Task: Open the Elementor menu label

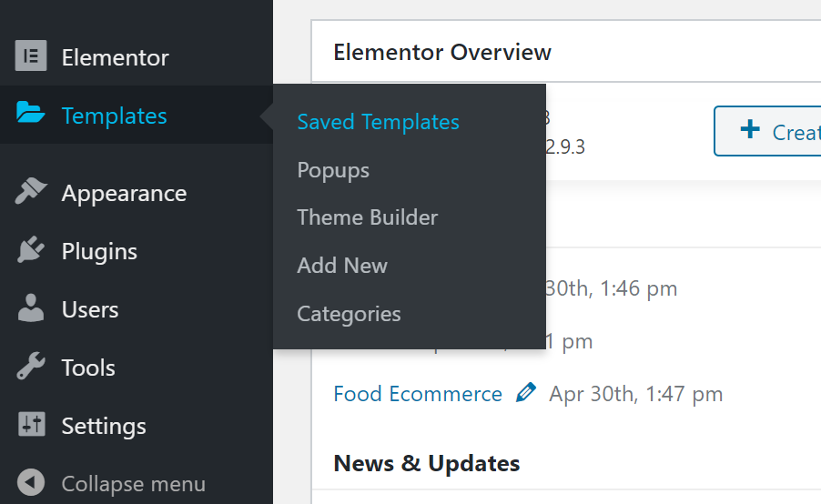Action: pyautogui.click(x=116, y=57)
